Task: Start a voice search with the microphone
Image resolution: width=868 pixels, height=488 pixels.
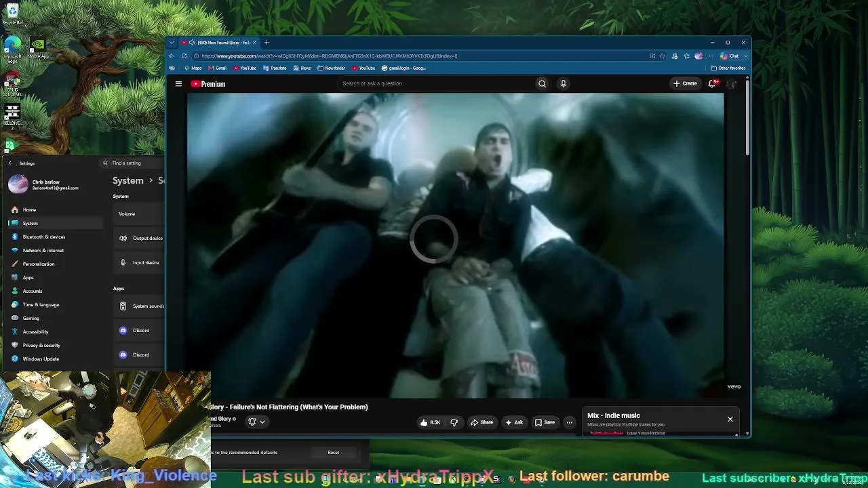Action: [563, 83]
